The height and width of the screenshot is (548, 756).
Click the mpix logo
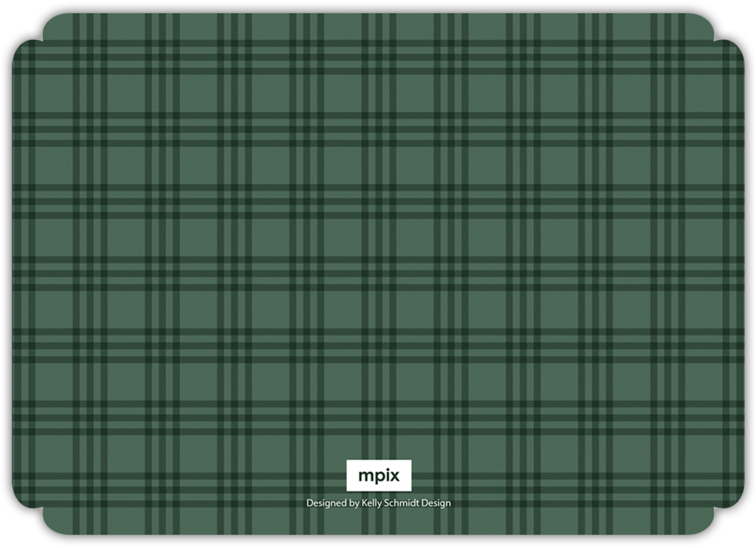click(x=379, y=476)
